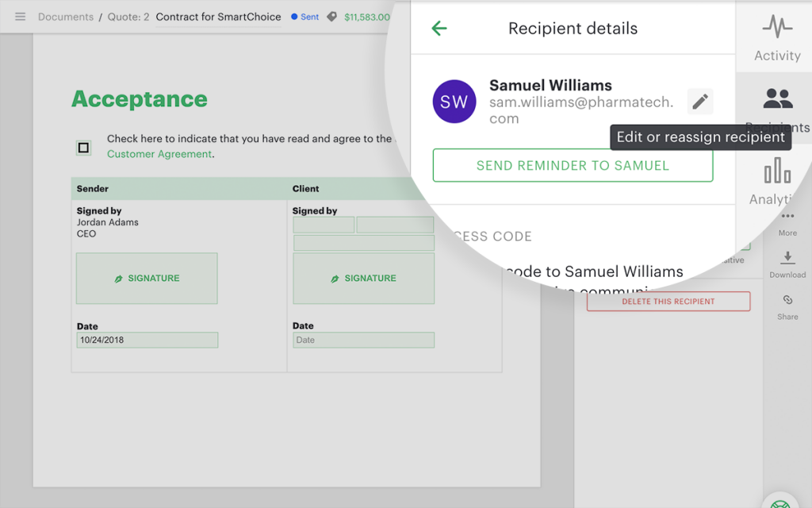The image size is (812, 508).
Task: Click the Client signature field
Action: pyautogui.click(x=364, y=279)
